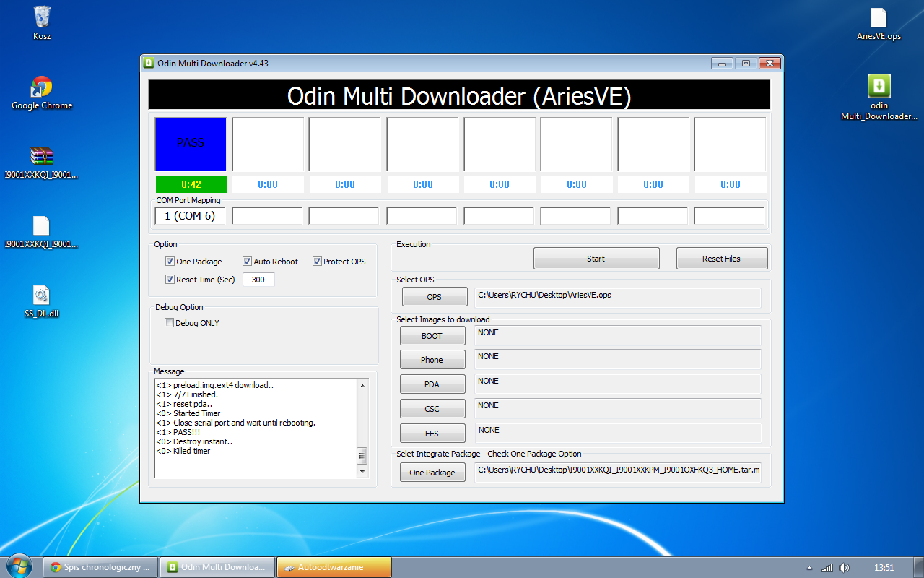Click the Show desktop strip on the taskbar

click(x=919, y=567)
